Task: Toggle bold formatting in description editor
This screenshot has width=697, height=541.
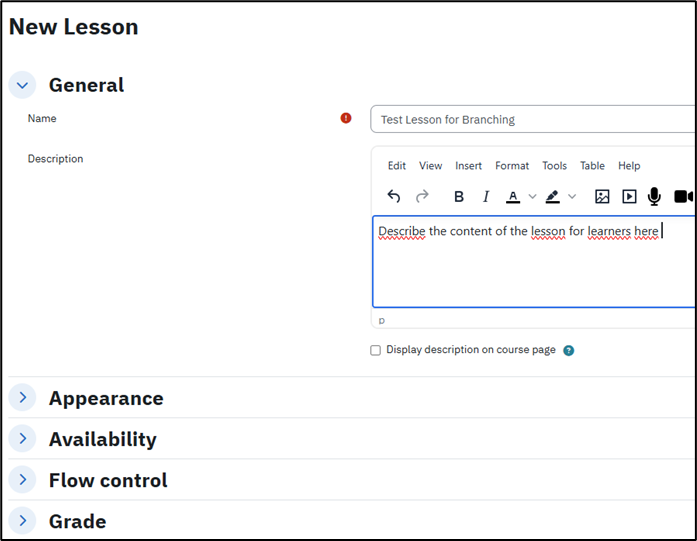Action: tap(459, 197)
